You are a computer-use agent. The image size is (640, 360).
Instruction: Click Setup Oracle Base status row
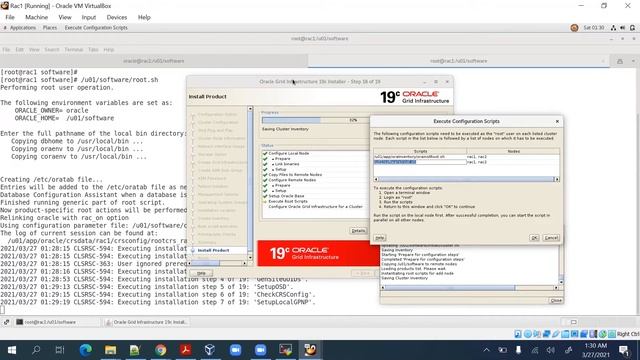point(286,196)
